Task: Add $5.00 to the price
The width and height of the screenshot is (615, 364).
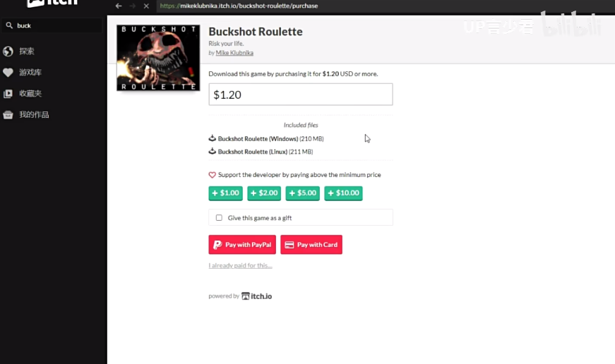Action: [x=302, y=193]
